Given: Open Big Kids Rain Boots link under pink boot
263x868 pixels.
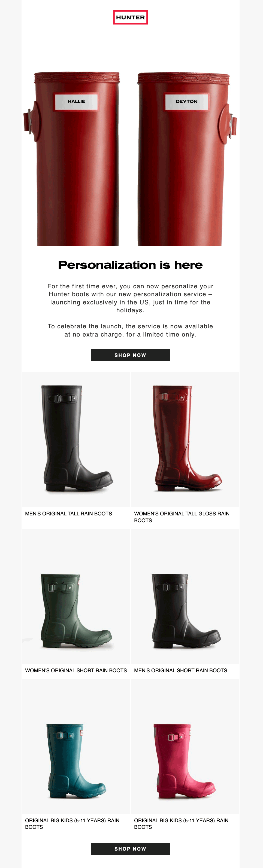Looking at the screenshot, I should point(181,824).
